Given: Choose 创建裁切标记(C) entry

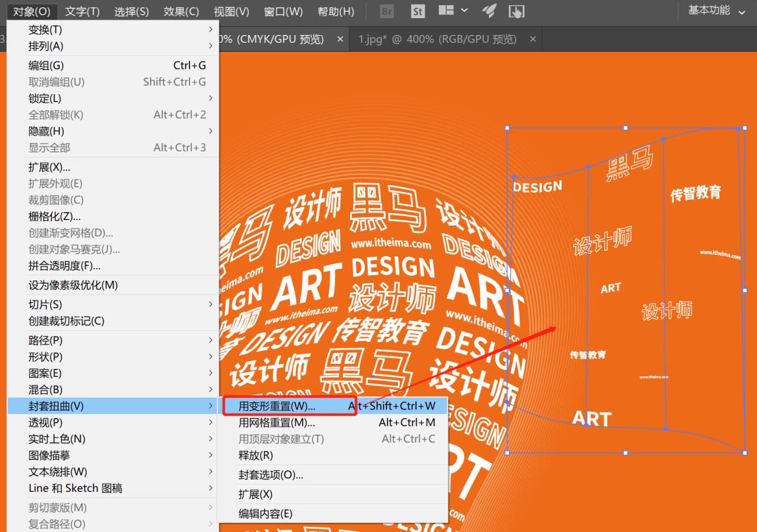Looking at the screenshot, I should coord(114,321).
